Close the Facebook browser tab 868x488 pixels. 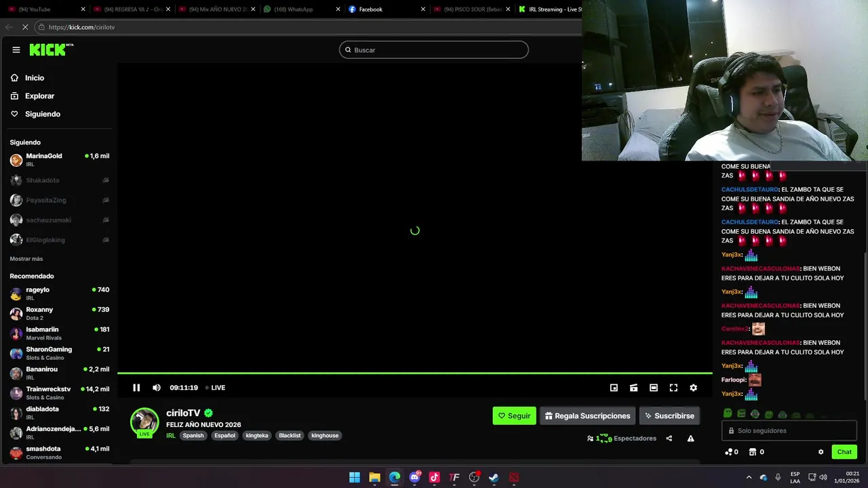[423, 9]
